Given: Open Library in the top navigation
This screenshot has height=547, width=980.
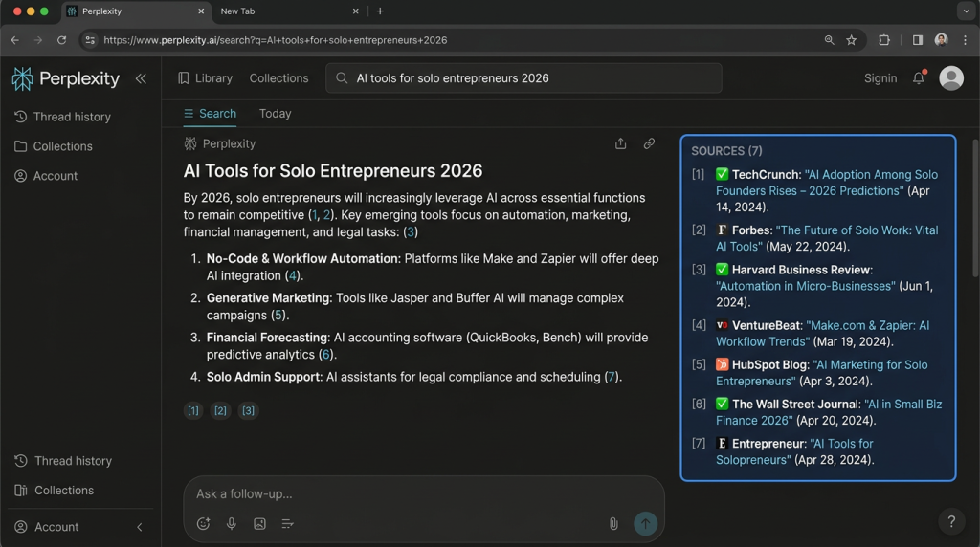Looking at the screenshot, I should tap(205, 78).
